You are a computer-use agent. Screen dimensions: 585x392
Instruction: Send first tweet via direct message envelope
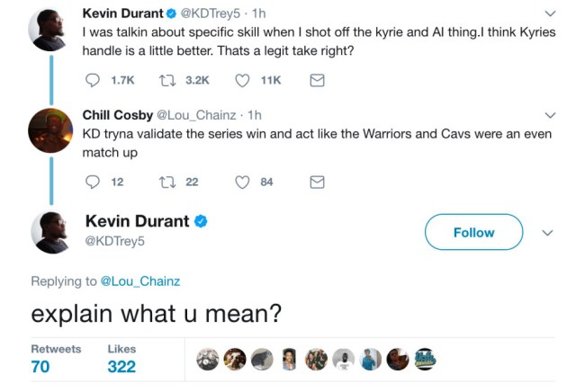[317, 80]
